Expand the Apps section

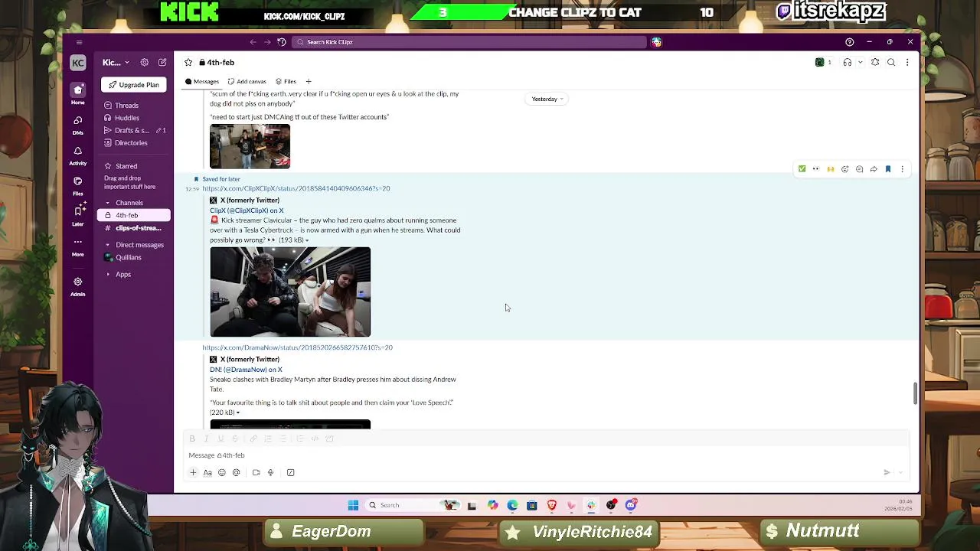point(108,274)
